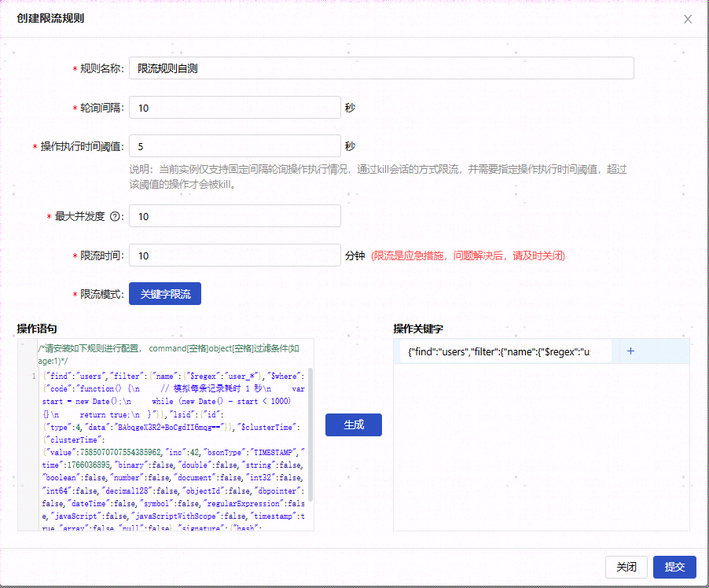Click the 操作关键字 heading
This screenshot has width=709, height=588.
[x=418, y=329]
